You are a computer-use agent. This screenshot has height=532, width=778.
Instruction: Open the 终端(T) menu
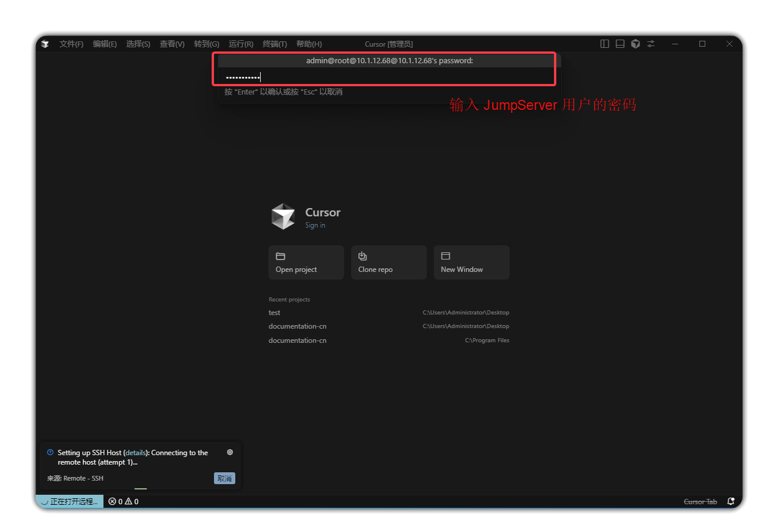[274, 44]
